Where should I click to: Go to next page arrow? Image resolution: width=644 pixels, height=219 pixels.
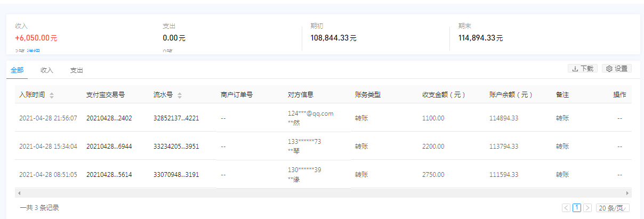point(587,208)
